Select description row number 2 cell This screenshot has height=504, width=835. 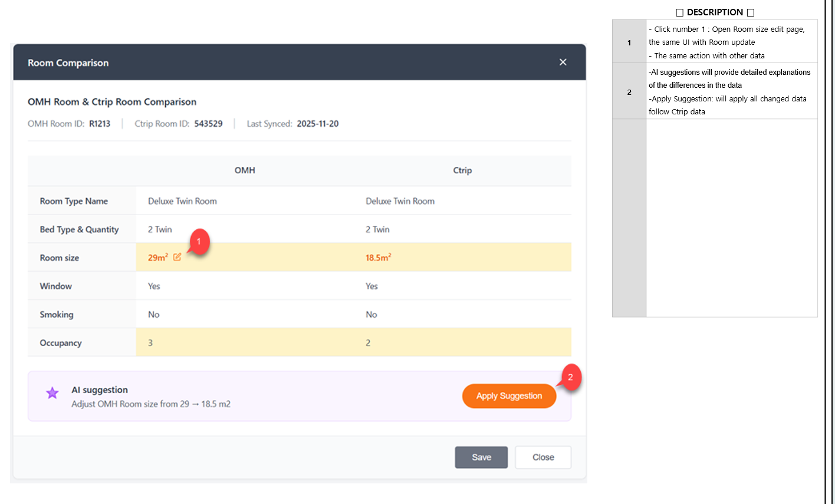629,92
